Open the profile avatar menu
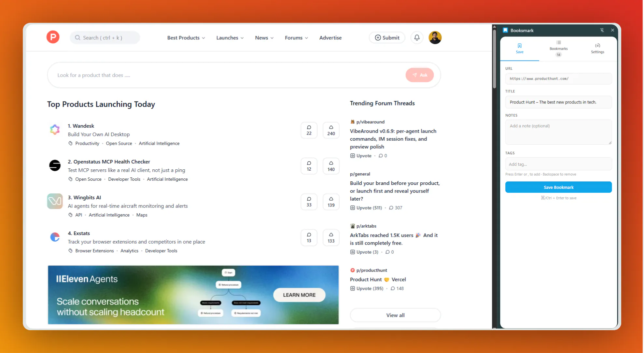This screenshot has height=353, width=644. coord(435,37)
